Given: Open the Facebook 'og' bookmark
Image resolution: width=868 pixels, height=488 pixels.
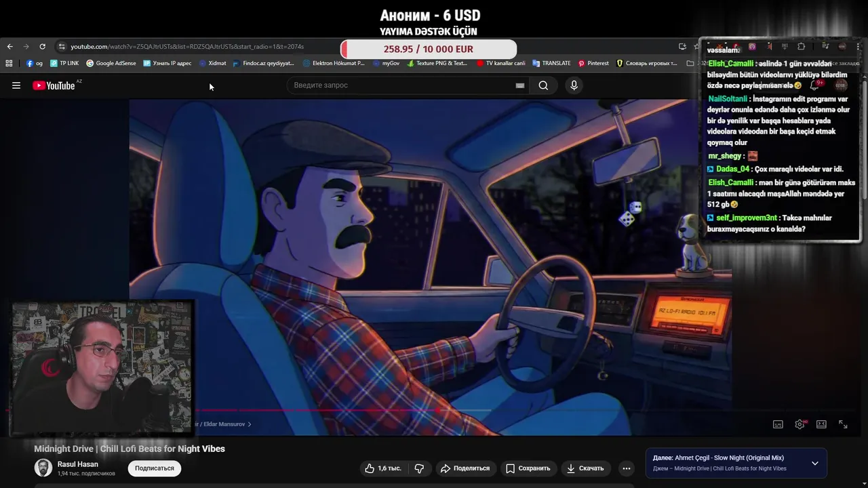Looking at the screenshot, I should [35, 63].
